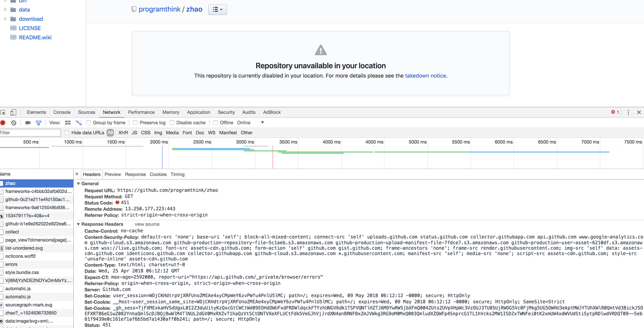Screen dimensions: 644x328
Task: Switch to large request rows view
Action: (68, 123)
